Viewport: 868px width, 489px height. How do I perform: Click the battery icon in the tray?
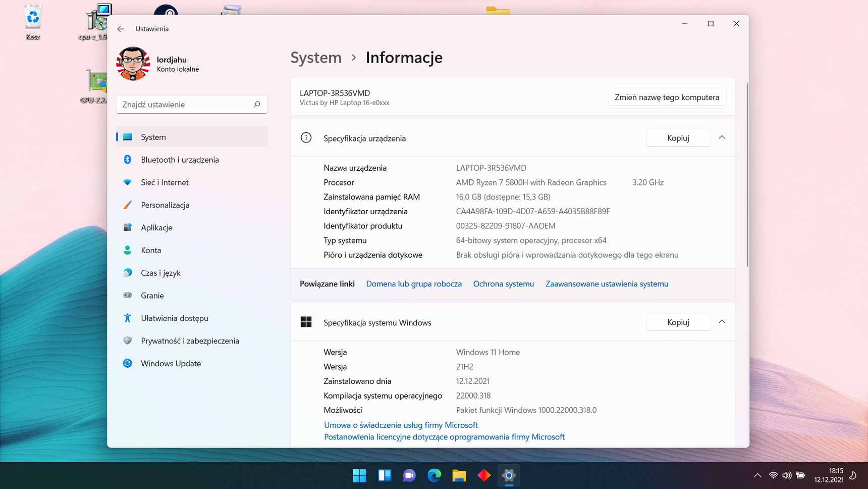pos(800,475)
